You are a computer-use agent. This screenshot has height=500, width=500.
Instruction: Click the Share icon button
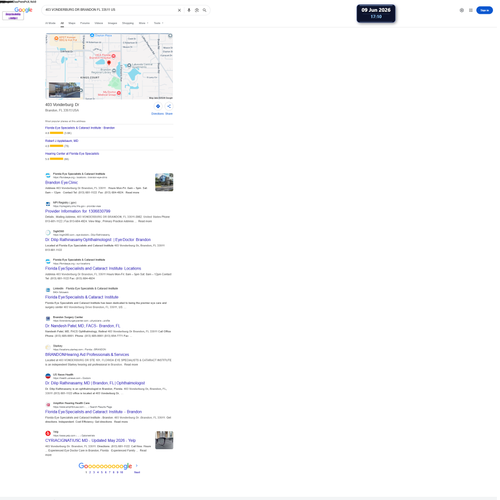click(169, 106)
